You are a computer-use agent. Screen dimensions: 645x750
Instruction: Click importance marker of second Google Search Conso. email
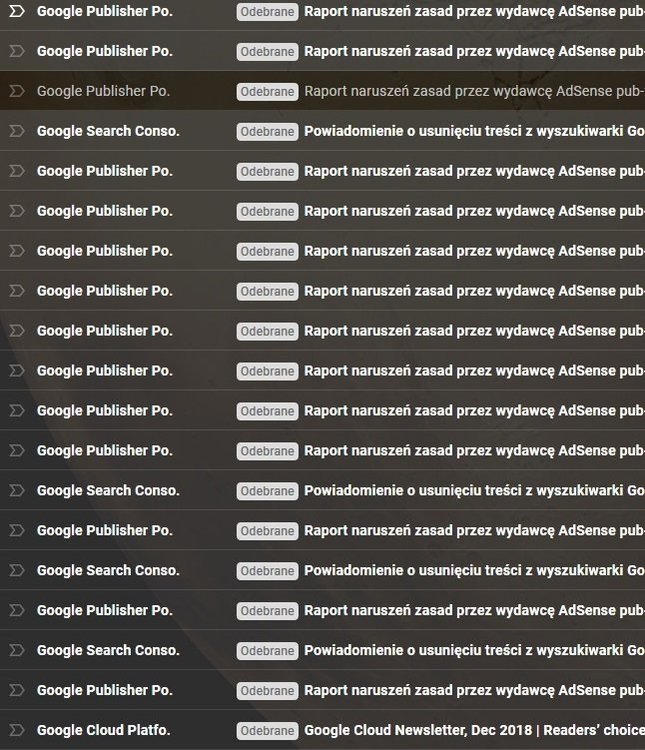[x=16, y=490]
